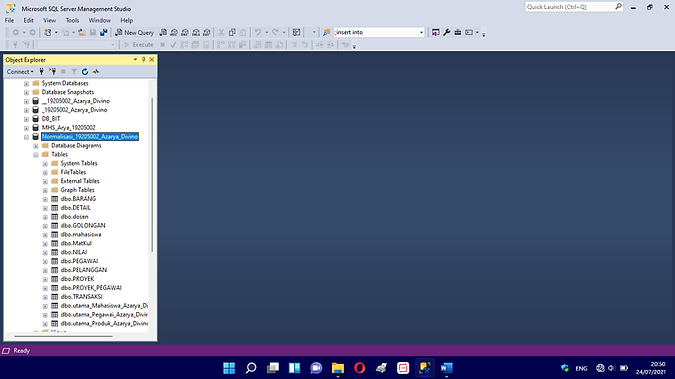Expand the System Databases folder
The height and width of the screenshot is (379, 675).
tap(26, 84)
